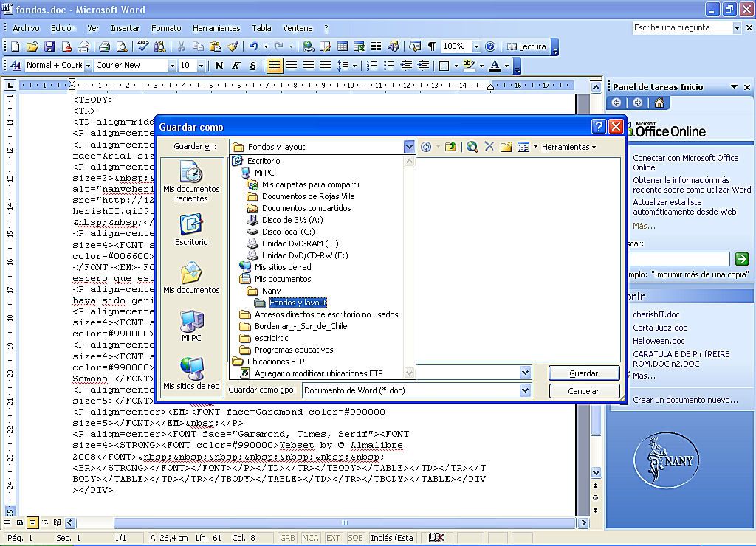The image size is (756, 546).
Task: Expand the Guardar en folder dropdown
Action: 409,147
